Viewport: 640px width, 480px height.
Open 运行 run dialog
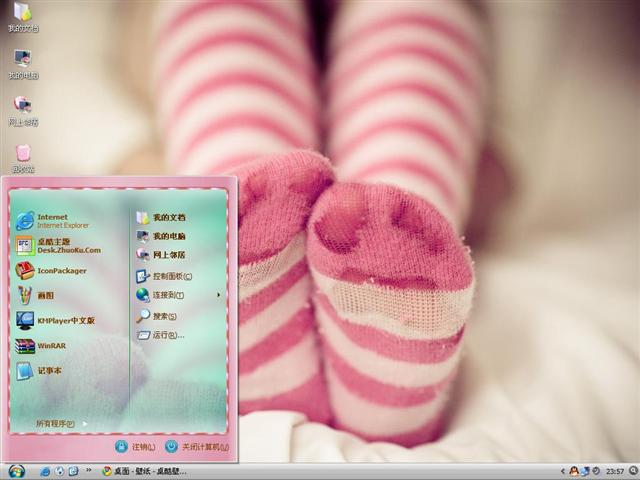pos(160,335)
